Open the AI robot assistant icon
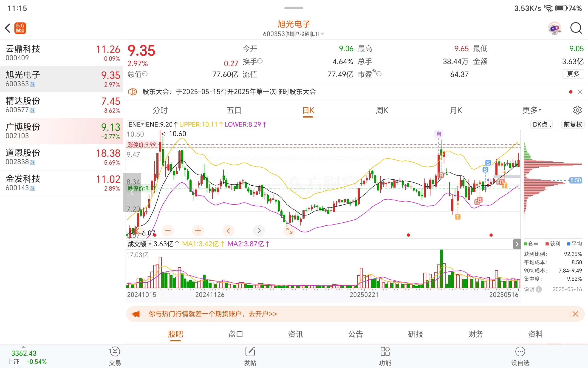588x368 pixels. (555, 28)
